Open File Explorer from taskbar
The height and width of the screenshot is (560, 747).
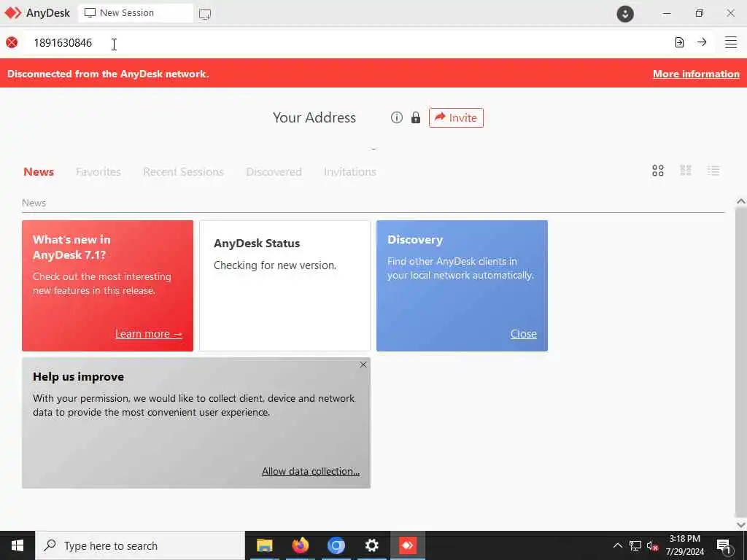pyautogui.click(x=264, y=545)
